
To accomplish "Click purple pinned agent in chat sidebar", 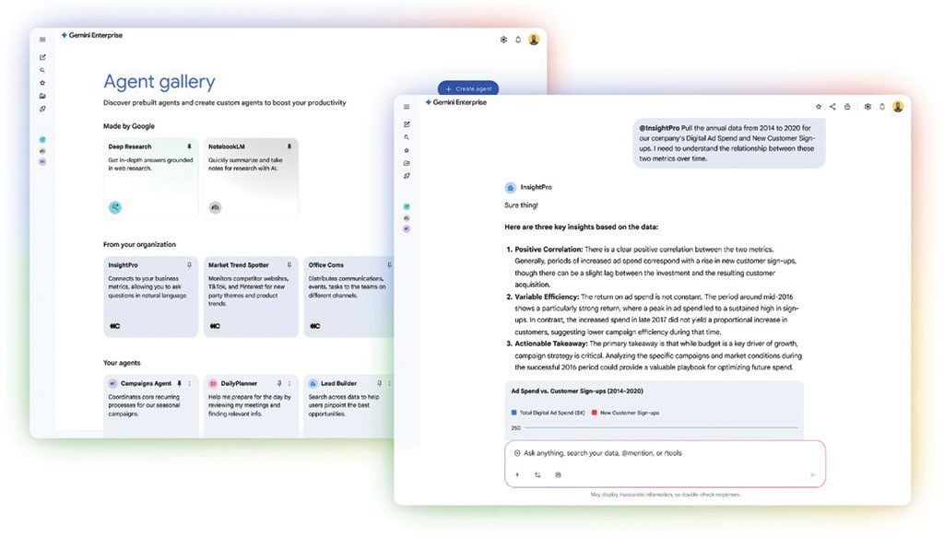I will click(x=407, y=229).
